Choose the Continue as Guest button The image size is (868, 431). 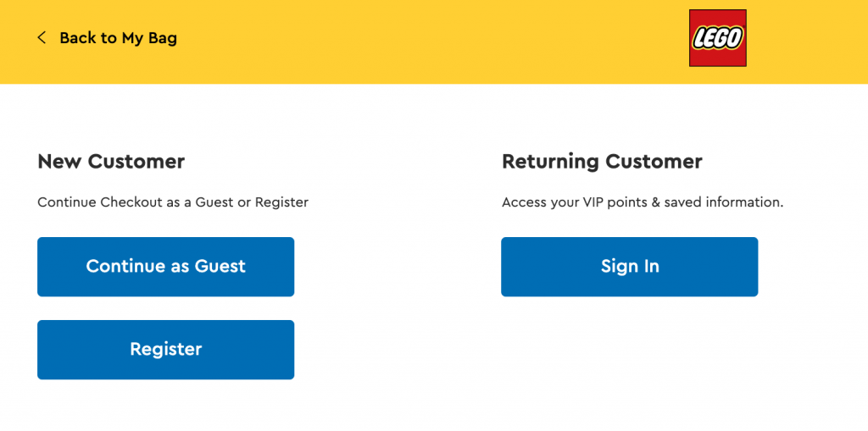(165, 267)
